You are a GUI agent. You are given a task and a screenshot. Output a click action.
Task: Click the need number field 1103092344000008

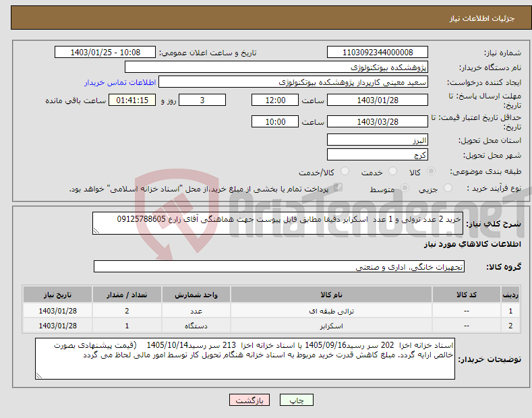click(378, 53)
